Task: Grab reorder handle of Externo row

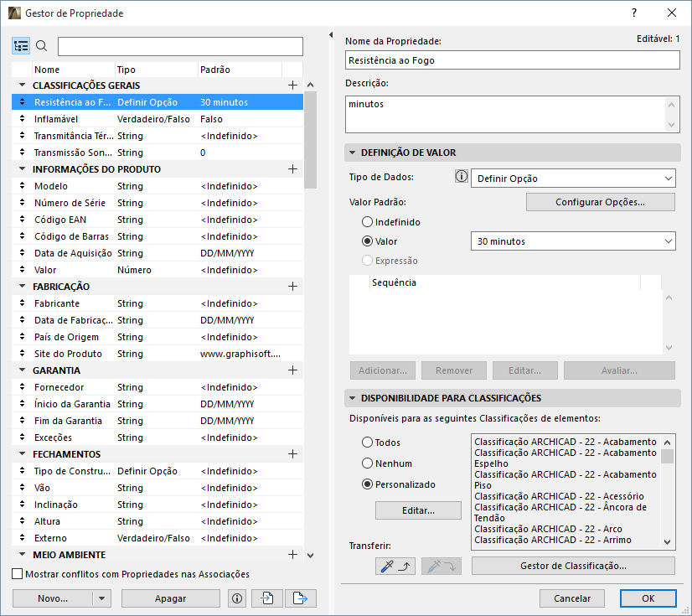Action: click(x=22, y=538)
